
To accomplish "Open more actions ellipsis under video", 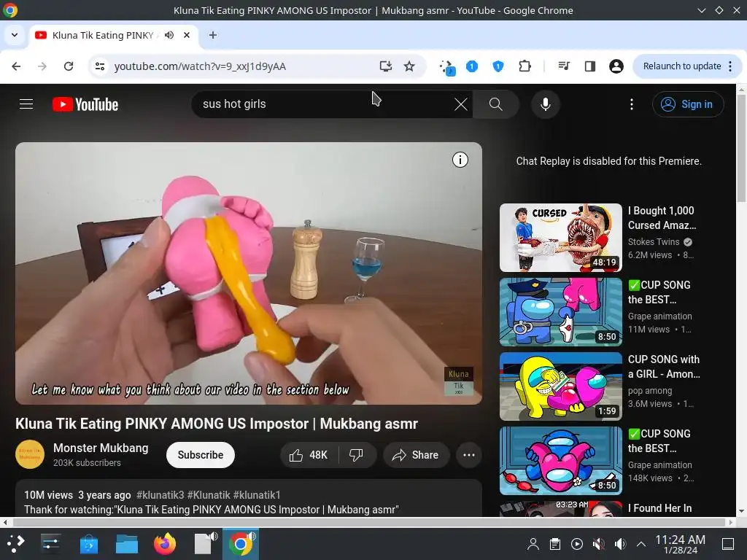I will 469,455.
